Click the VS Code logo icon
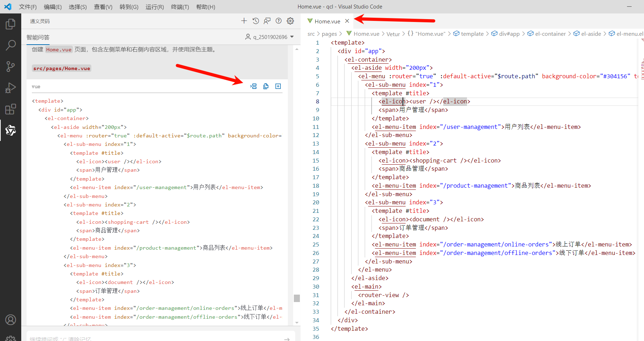This screenshot has height=341, width=644. 8,7
